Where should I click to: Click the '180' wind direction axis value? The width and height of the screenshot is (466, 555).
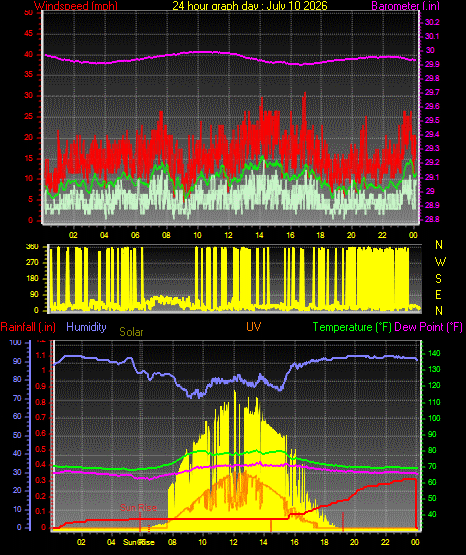point(32,279)
